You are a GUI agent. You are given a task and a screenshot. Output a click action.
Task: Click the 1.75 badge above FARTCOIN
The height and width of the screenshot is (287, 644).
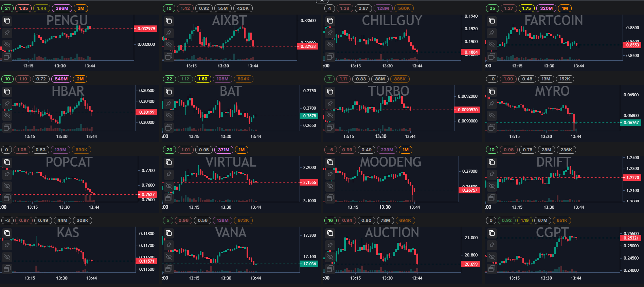point(526,8)
